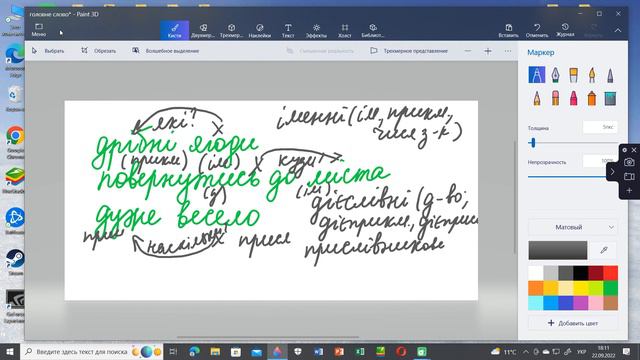Open the Журнал history
The width and height of the screenshot is (640, 360).
click(x=565, y=30)
